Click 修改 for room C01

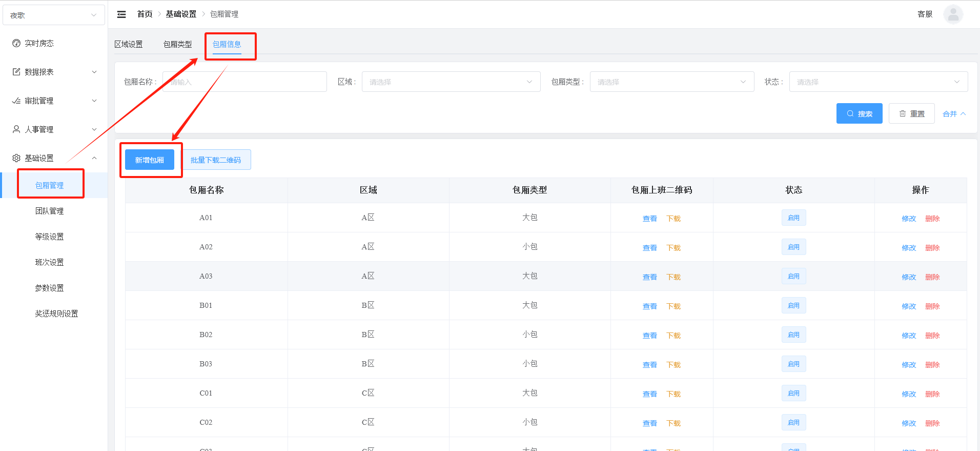pos(909,394)
